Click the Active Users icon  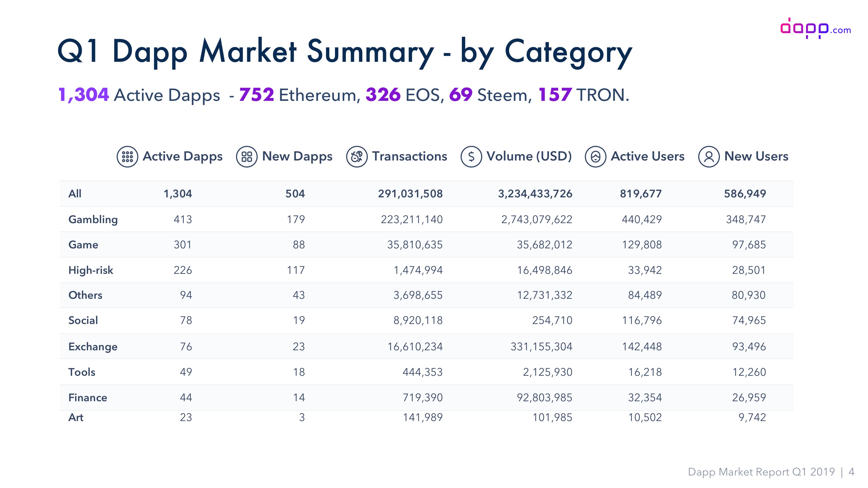(595, 157)
